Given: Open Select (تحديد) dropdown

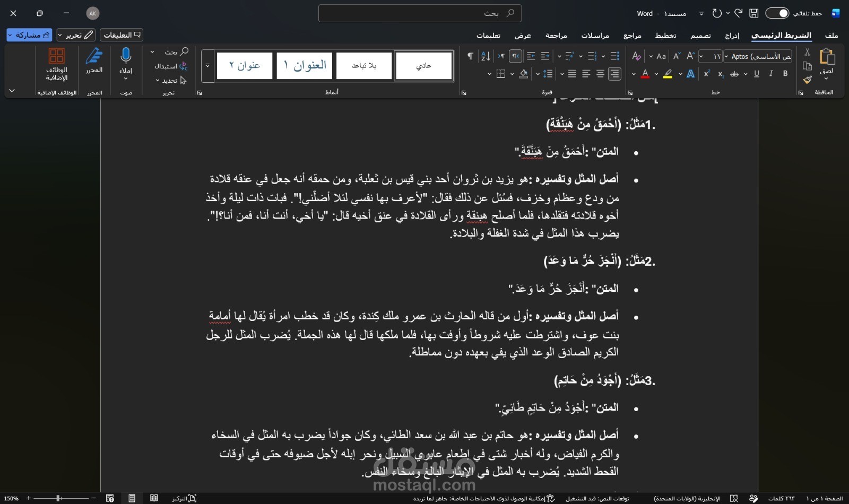Looking at the screenshot, I should pyautogui.click(x=171, y=81).
